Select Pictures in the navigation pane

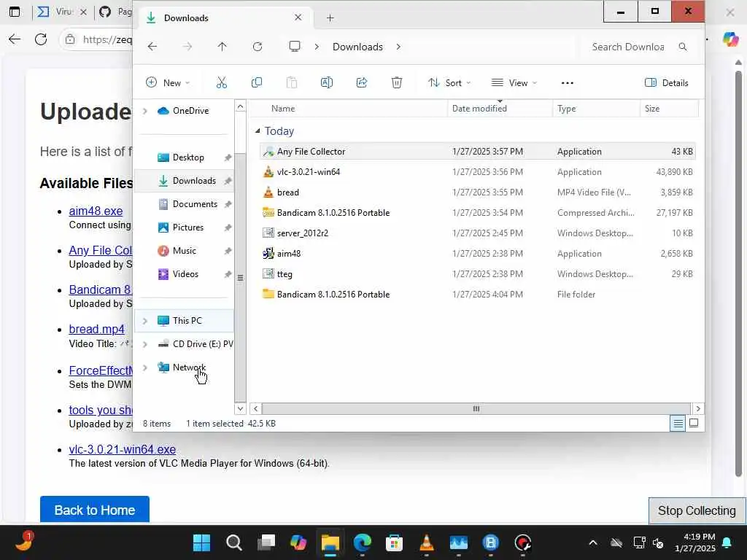[187, 227]
